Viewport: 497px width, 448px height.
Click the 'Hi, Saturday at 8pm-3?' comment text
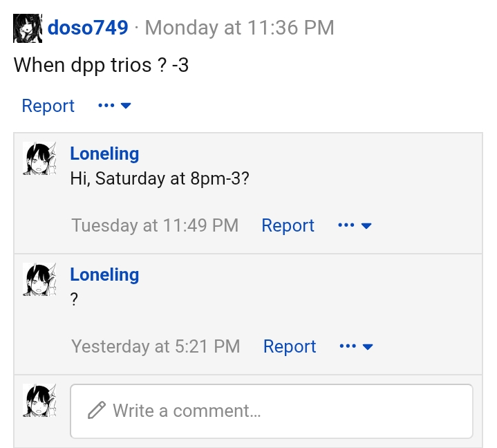[160, 178]
